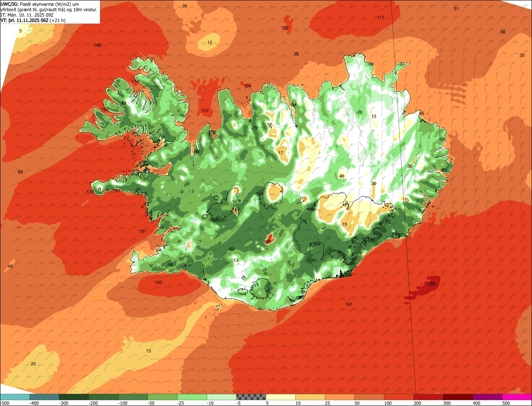The image size is (532, 406).
Task: Click the map value 193
Action: [x=105, y=109]
